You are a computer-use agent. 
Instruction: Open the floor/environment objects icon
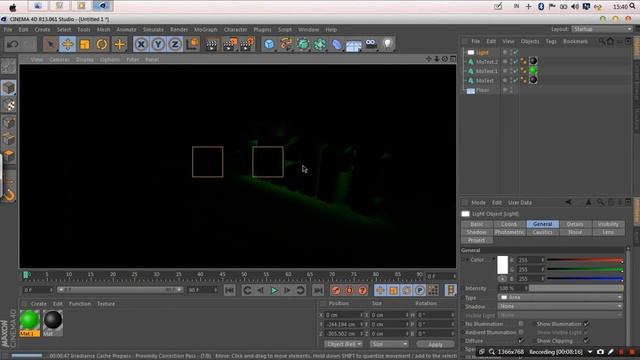click(354, 45)
